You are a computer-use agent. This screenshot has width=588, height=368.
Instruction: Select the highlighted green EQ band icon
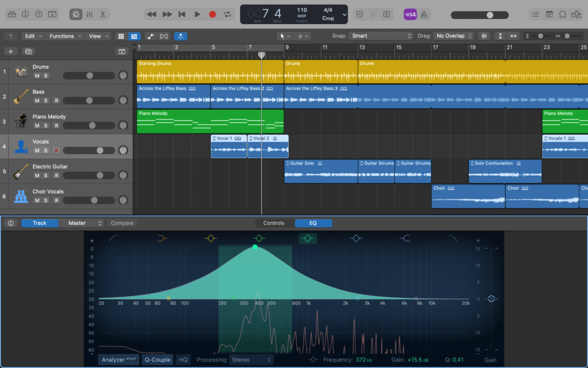(x=308, y=238)
